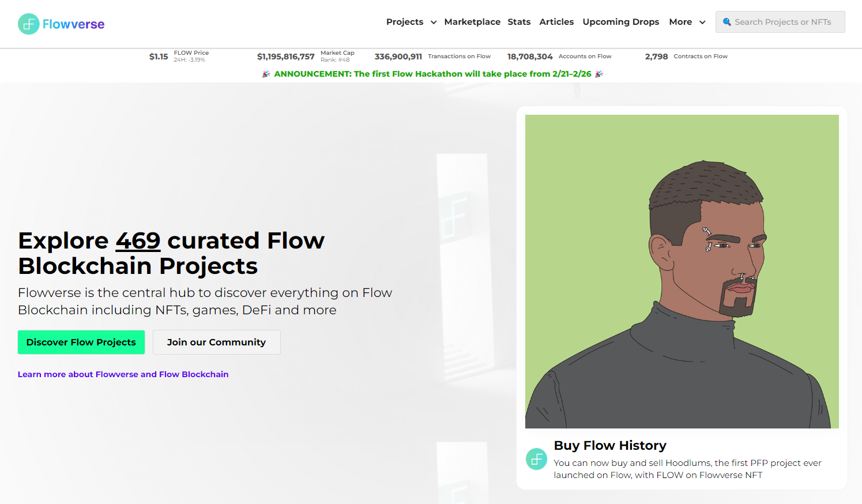Viewport: 862px width, 504px height.
Task: Click the underlined 469 projects count
Action: pos(138,240)
